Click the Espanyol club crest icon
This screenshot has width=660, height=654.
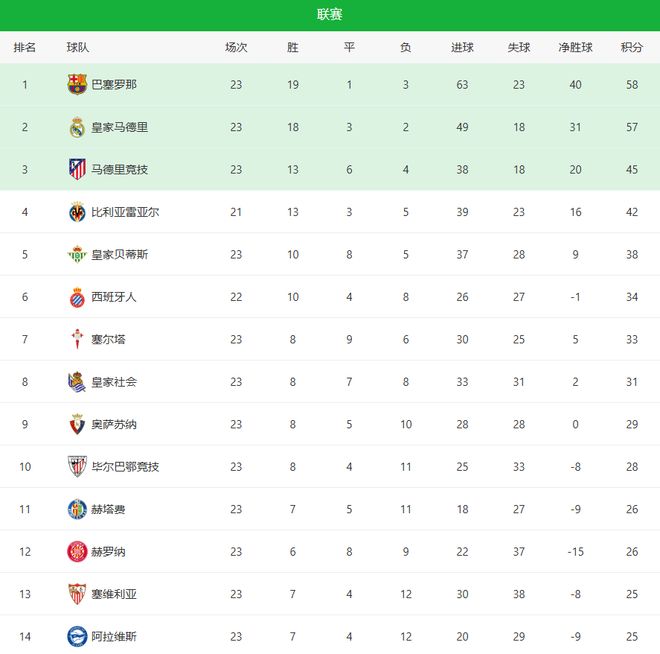click(77, 297)
